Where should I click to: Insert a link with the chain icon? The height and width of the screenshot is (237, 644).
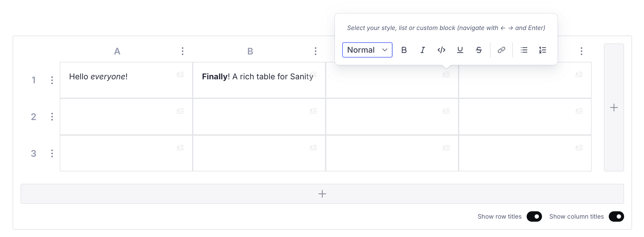click(x=501, y=50)
